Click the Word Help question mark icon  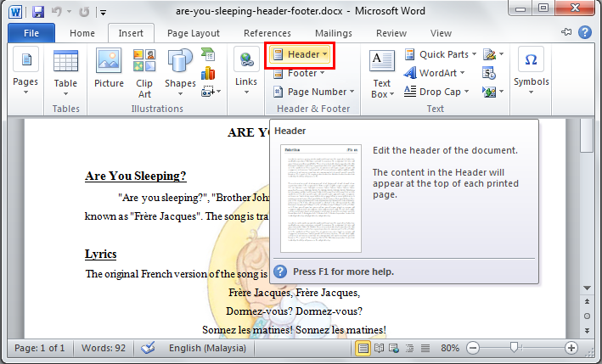[x=585, y=32]
